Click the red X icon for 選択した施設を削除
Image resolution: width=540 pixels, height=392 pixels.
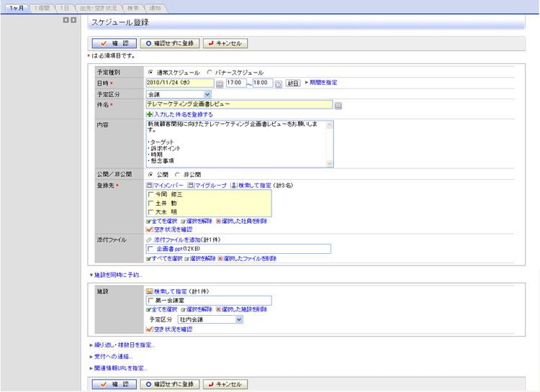tap(218, 309)
